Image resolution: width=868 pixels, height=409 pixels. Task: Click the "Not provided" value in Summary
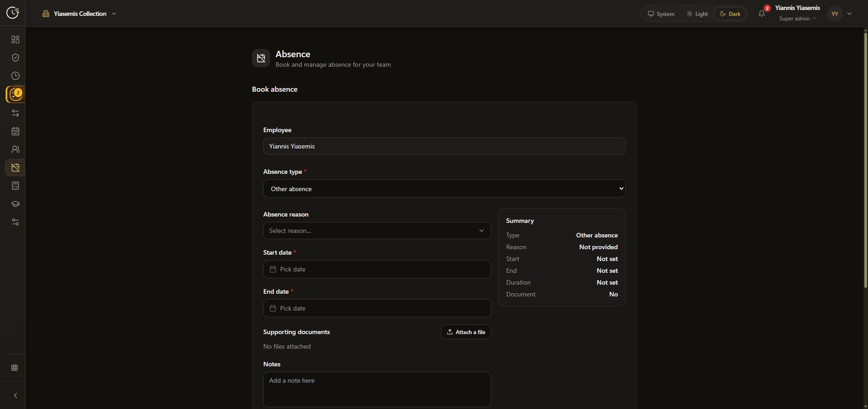(x=598, y=247)
